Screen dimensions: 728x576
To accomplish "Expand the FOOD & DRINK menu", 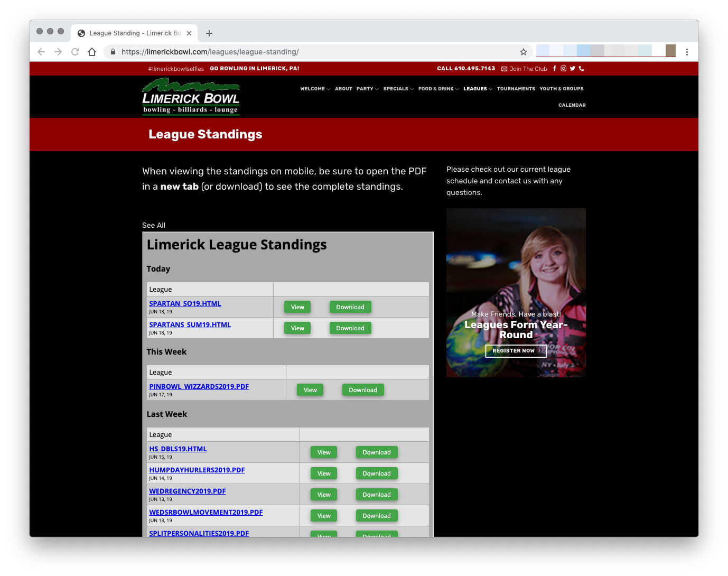I will coord(437,89).
